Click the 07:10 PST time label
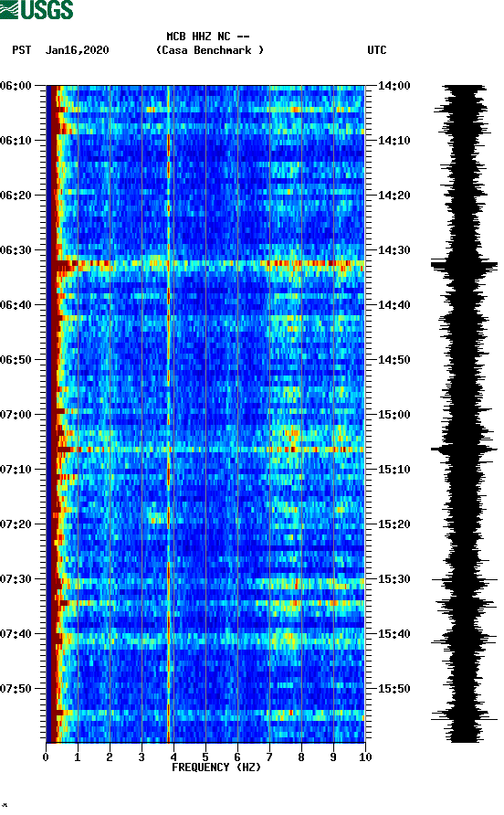 coord(16,470)
